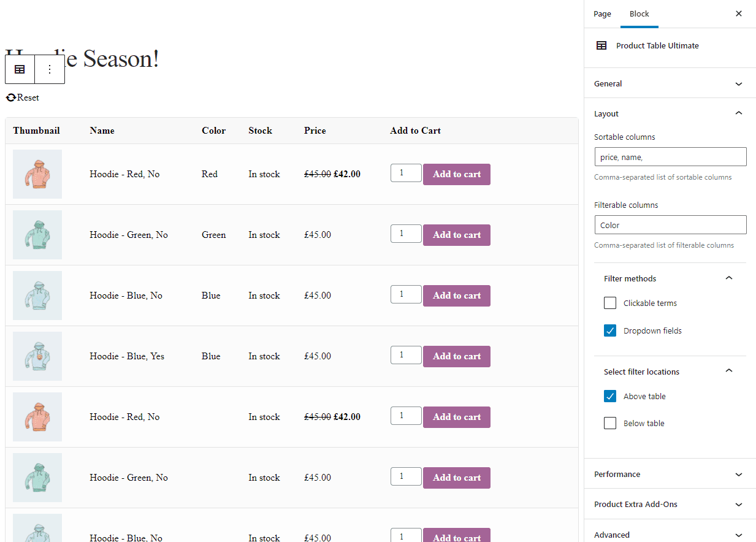Click the 'Comma-separated list of sortable columns' hint
The height and width of the screenshot is (542, 756).
[663, 177]
